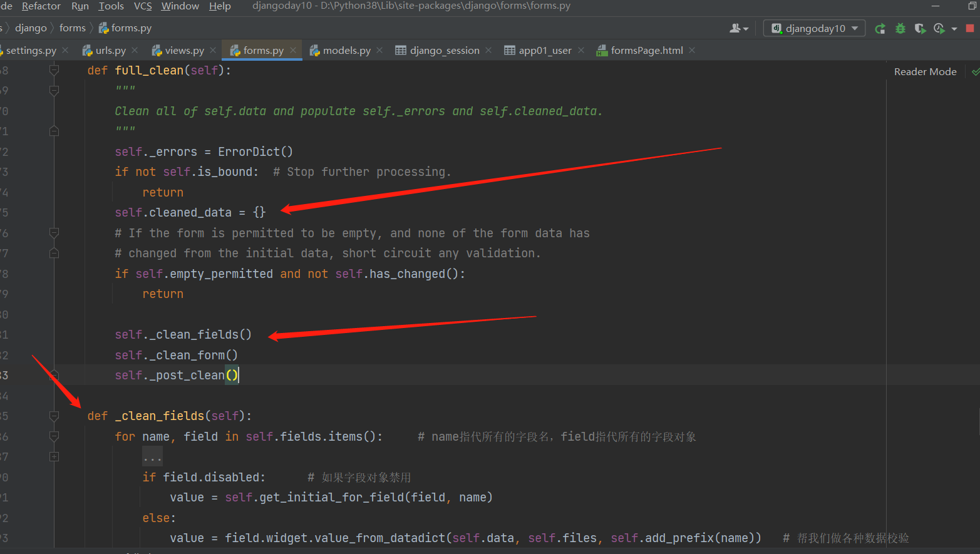This screenshot has height=554, width=980.
Task: Enable Reader Mode
Action: [x=925, y=72]
